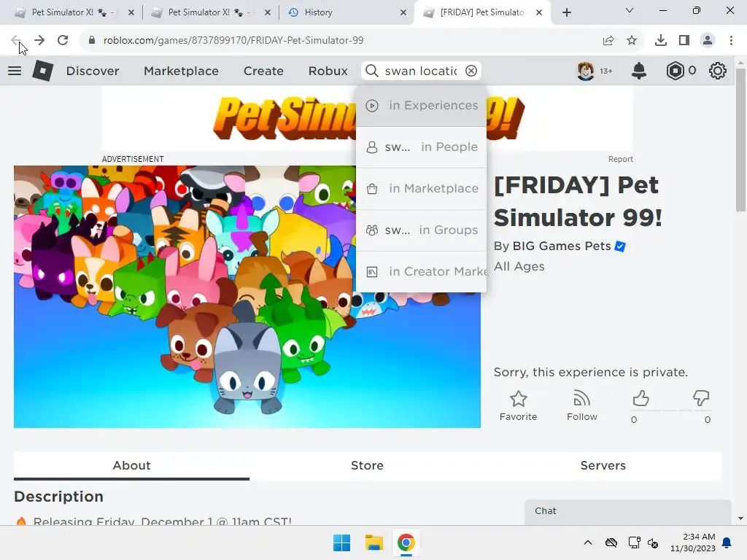Open the notifications bell in Roblox header
The width and height of the screenshot is (747, 560).
(x=639, y=71)
